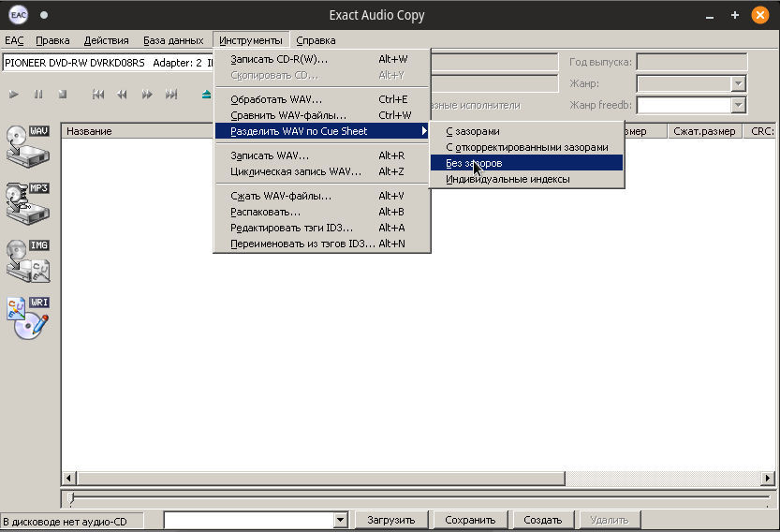Click the stop playback button
Screen dimensions: 780x532
tap(62, 94)
